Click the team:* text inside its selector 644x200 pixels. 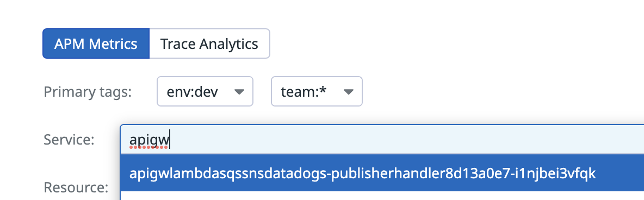click(x=304, y=92)
